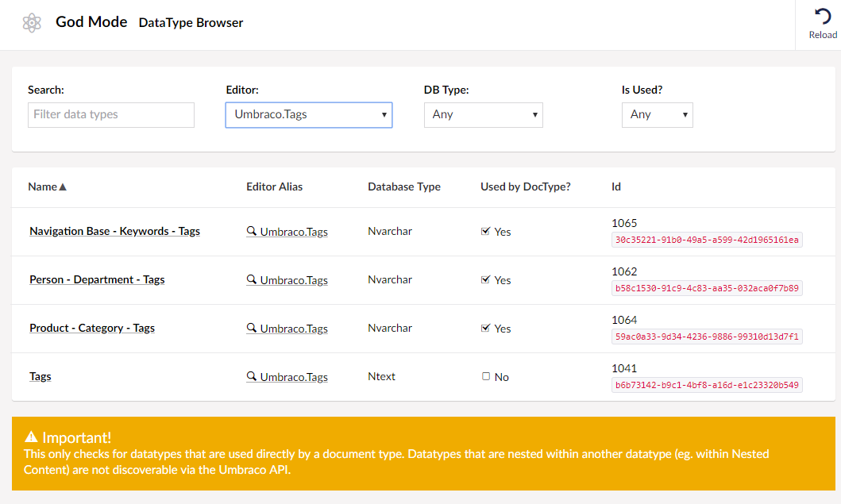Screen dimensions: 841x504
Task: Click the warning triangle icon beside Important!
Action: pos(31,437)
